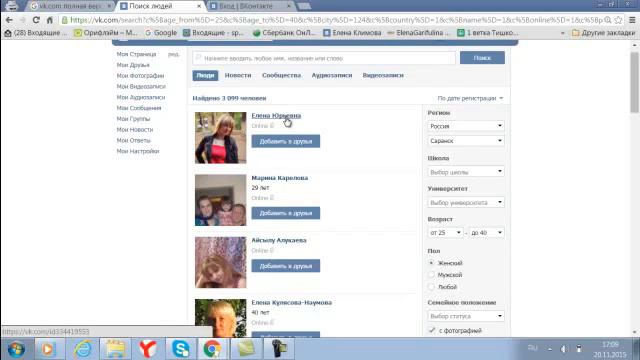Open Chrome menu hamburger icon
The width and height of the screenshot is (640, 360).
[632, 20]
